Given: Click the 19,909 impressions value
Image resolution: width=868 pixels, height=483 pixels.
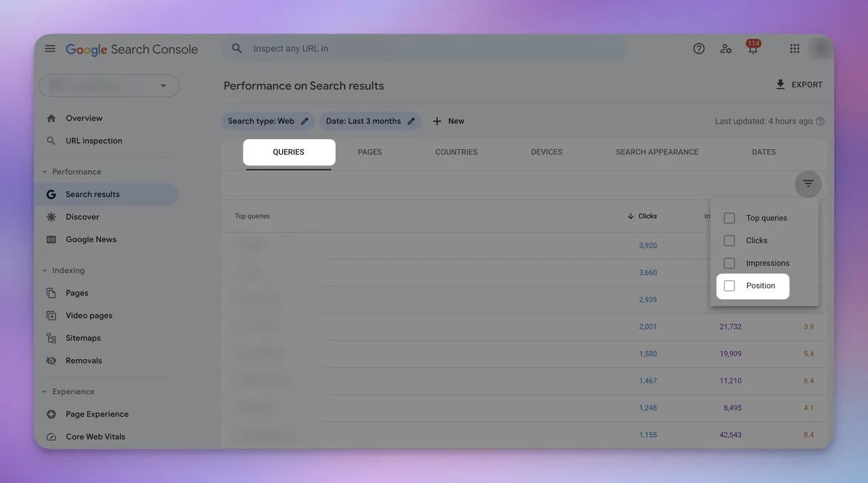Looking at the screenshot, I should point(730,354).
